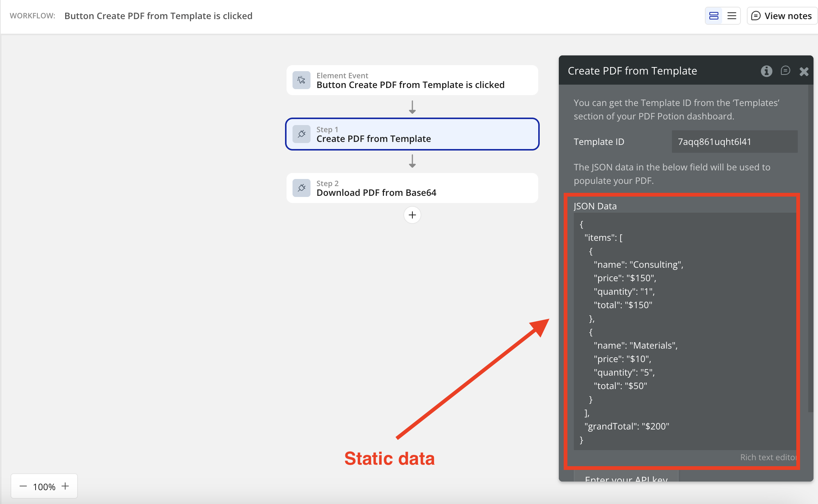Select Step 1 Create PDF from Template
The height and width of the screenshot is (504, 818).
coord(412,134)
